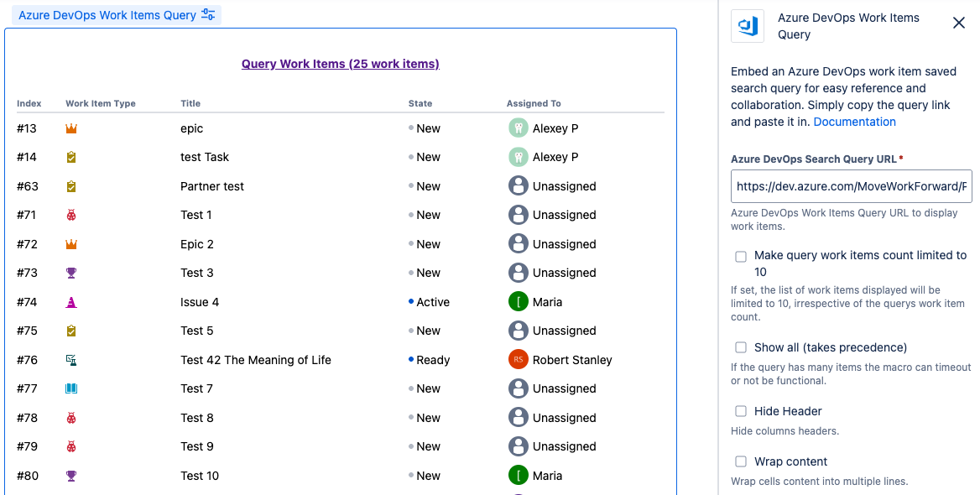Click the issue cone icon for Issue 4
The height and width of the screenshot is (495, 980).
tap(71, 302)
